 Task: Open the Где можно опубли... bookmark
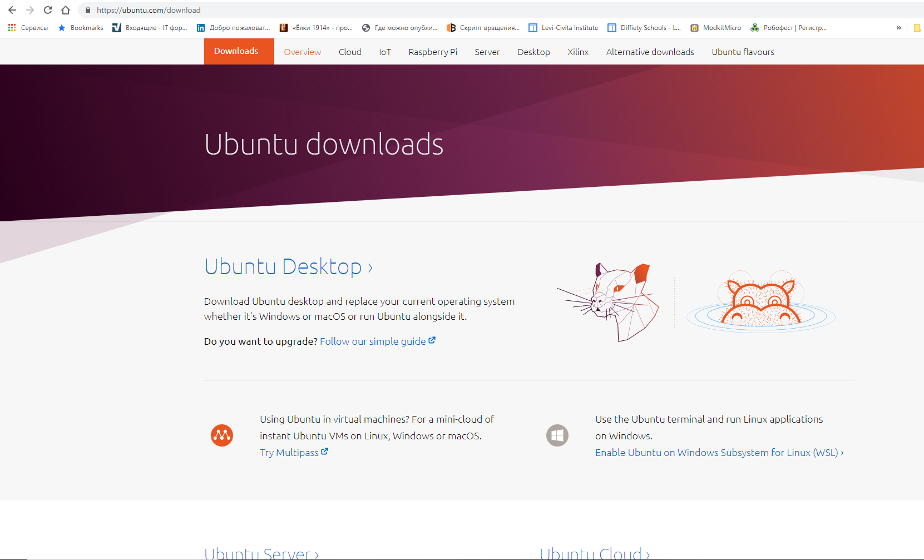coord(399,28)
